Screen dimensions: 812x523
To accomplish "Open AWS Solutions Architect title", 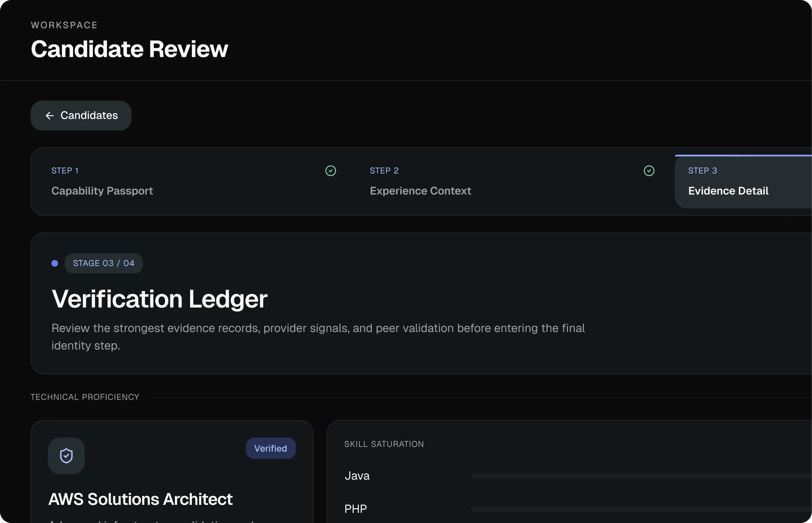I will coord(140,499).
